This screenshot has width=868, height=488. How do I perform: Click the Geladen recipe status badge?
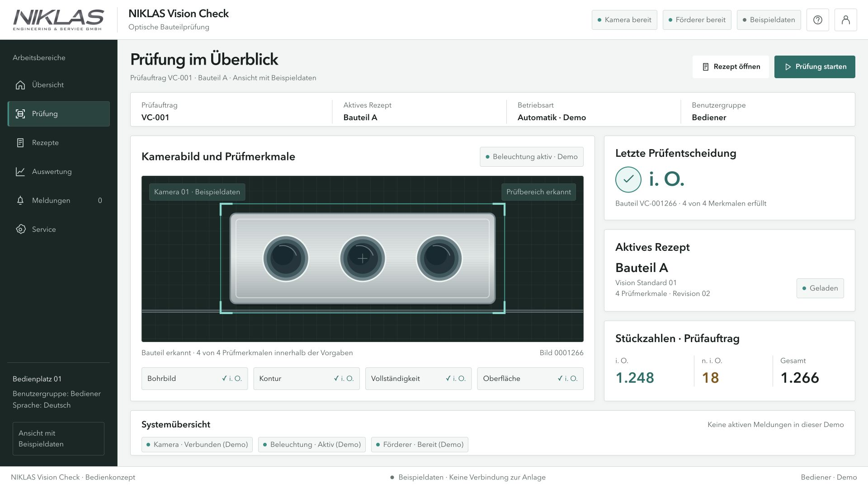click(x=820, y=288)
